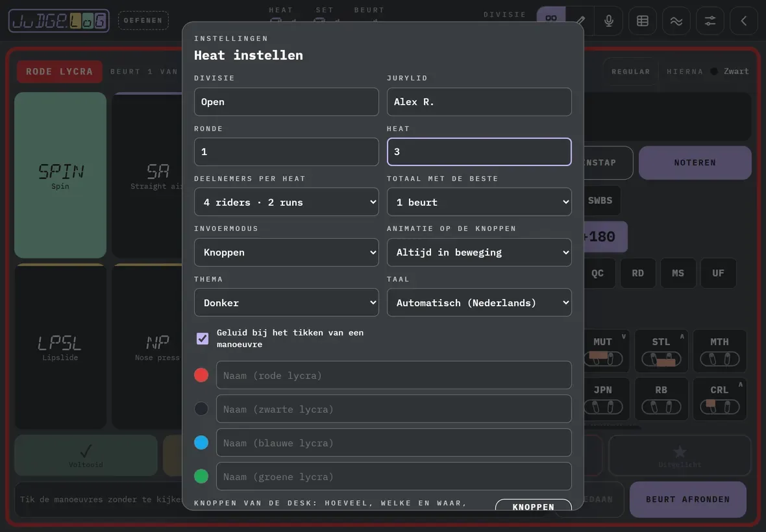
Task: Open the table view icon
Action: coord(643,21)
